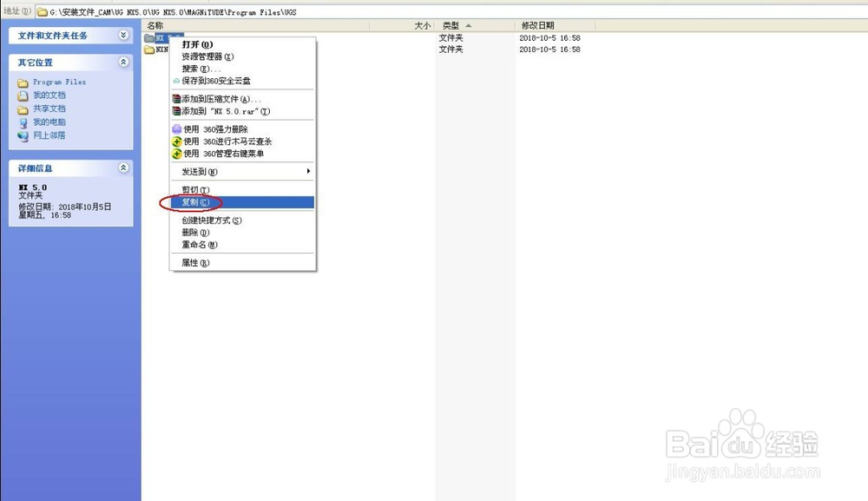
Task: Collapse the 其它位置 sidebar panel
Action: (x=125, y=62)
